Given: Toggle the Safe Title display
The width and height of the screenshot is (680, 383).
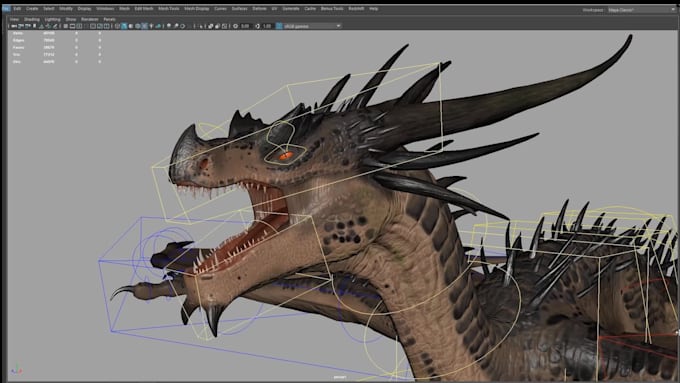Looking at the screenshot, I should (x=106, y=26).
